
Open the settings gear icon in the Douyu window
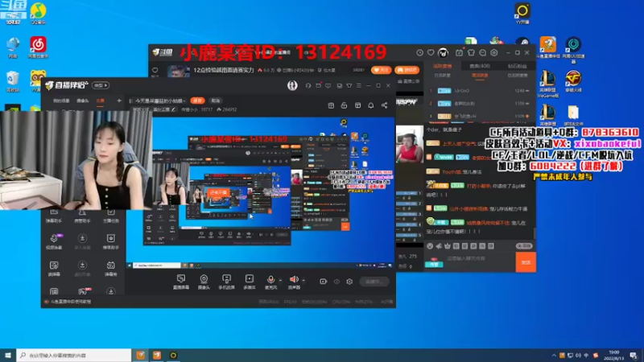[x=494, y=52]
